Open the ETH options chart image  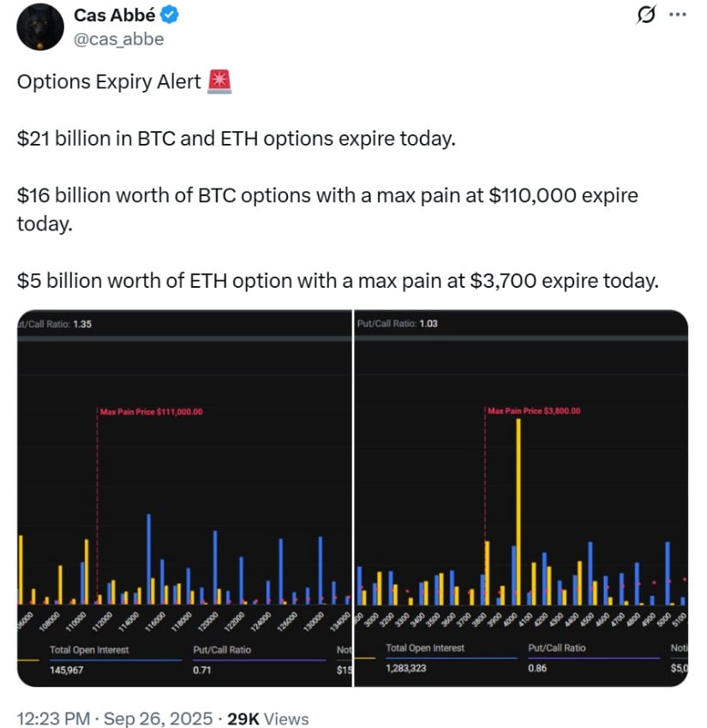point(521,498)
